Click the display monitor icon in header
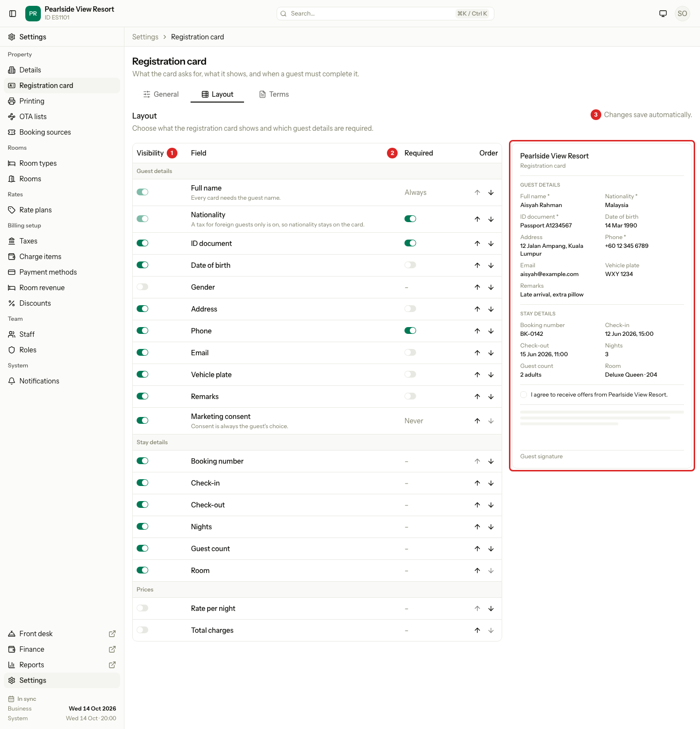Viewport: 700px width, 729px height. (x=663, y=14)
